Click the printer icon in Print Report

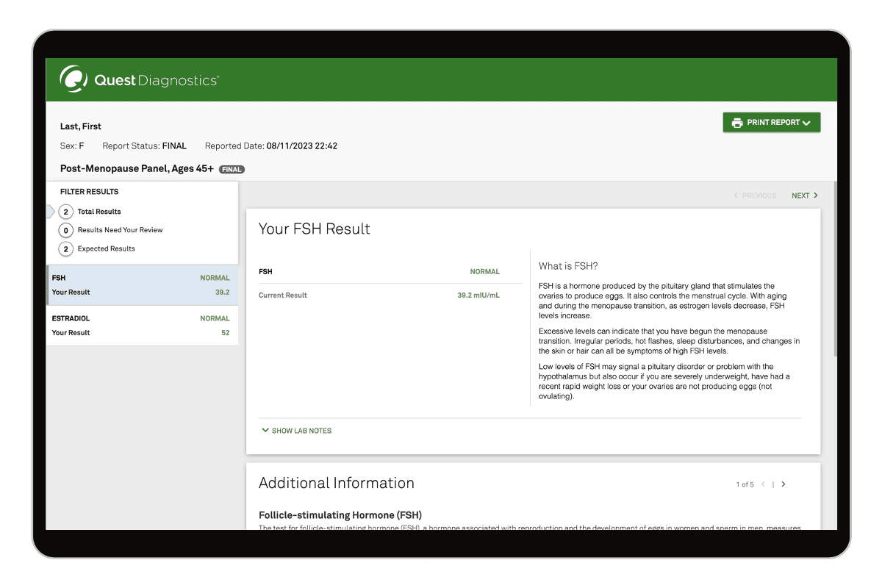coord(736,123)
